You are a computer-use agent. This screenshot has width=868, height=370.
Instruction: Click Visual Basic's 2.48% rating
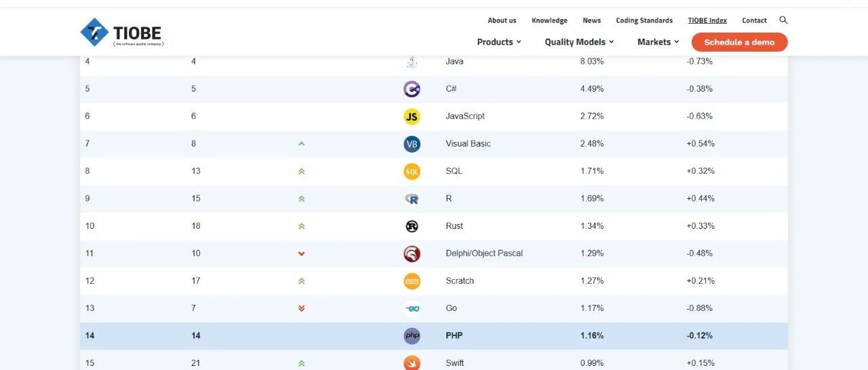592,144
